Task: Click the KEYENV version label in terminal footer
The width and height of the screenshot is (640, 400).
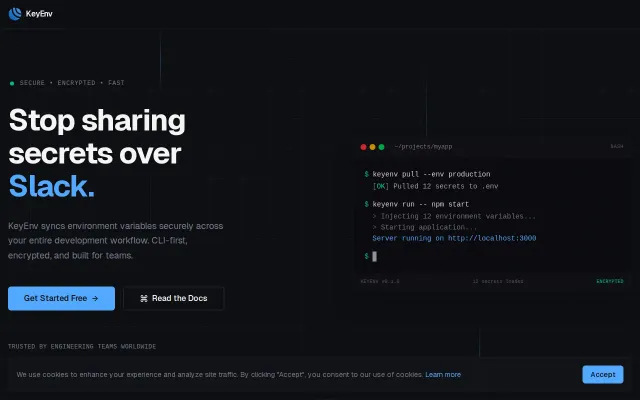Action: click(380, 281)
